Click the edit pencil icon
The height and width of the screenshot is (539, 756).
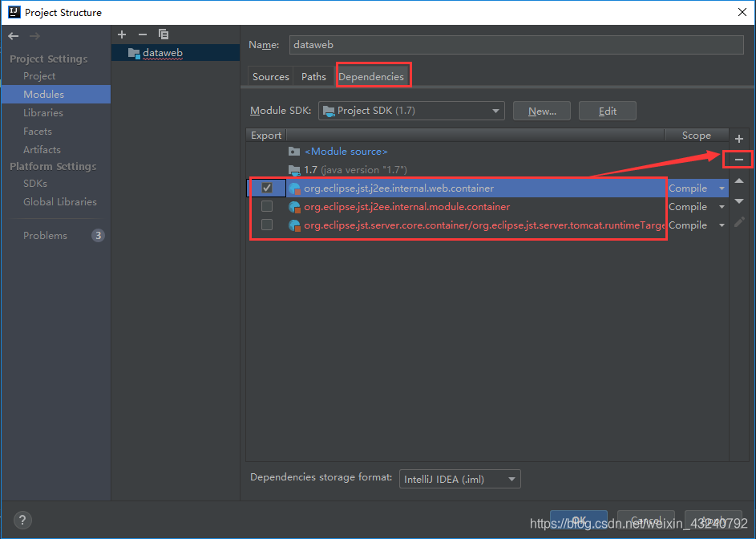click(739, 222)
